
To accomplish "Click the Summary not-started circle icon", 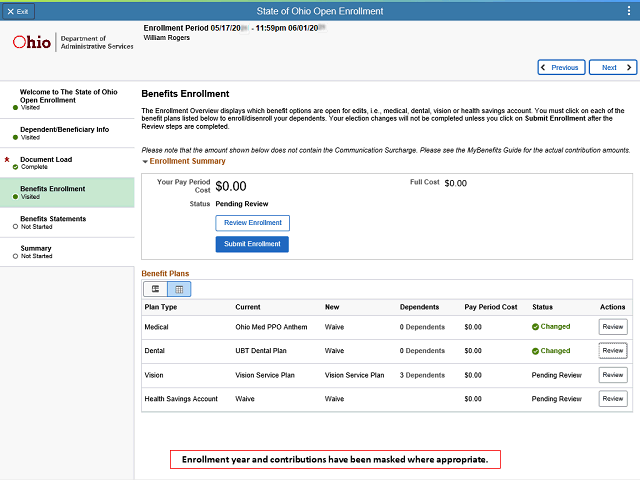I will pos(16,256).
